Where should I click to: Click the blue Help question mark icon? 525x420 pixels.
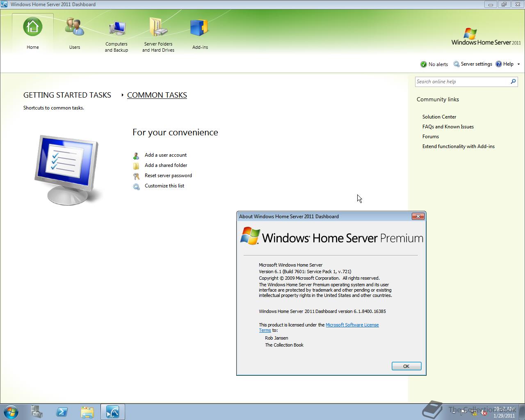click(x=499, y=64)
